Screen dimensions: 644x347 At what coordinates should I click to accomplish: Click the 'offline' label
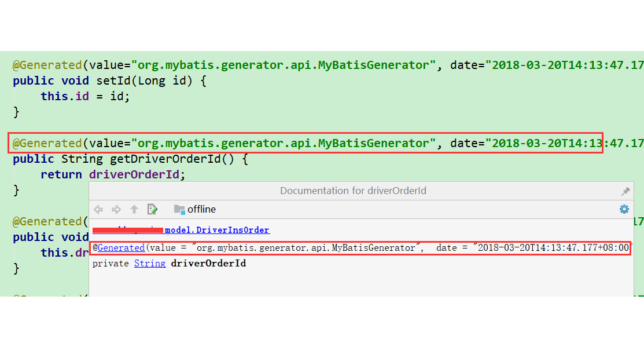tap(201, 209)
